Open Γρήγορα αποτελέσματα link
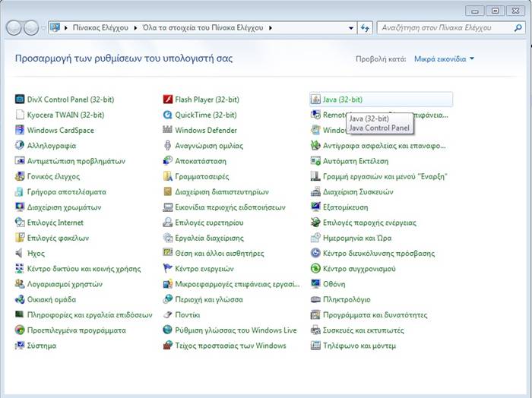This screenshot has width=532, height=398. click(67, 192)
